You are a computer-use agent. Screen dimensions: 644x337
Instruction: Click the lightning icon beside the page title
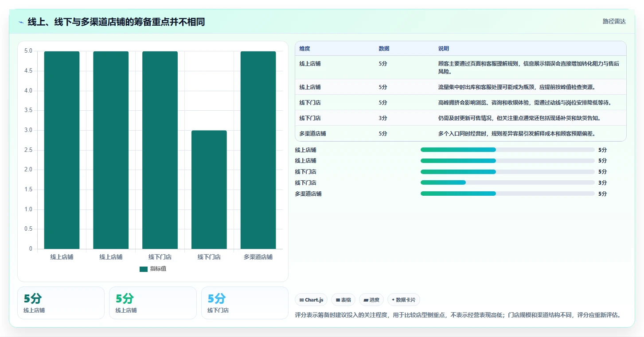pos(21,22)
